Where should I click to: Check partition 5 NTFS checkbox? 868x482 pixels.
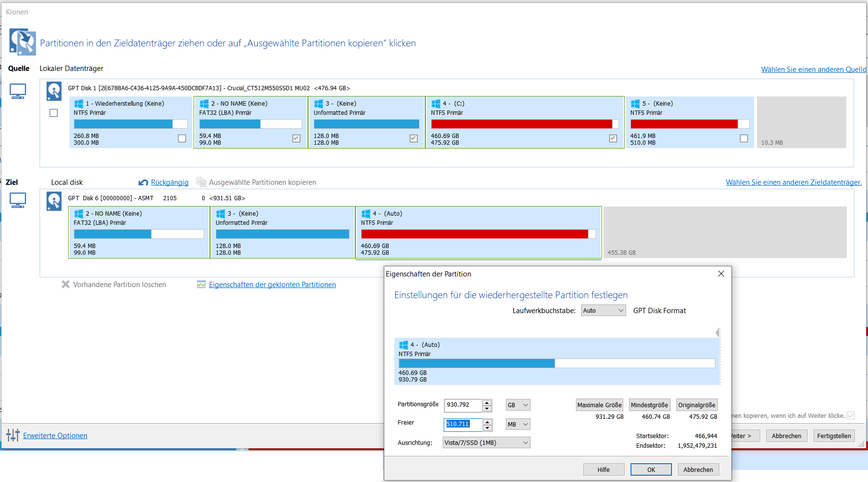[x=744, y=138]
